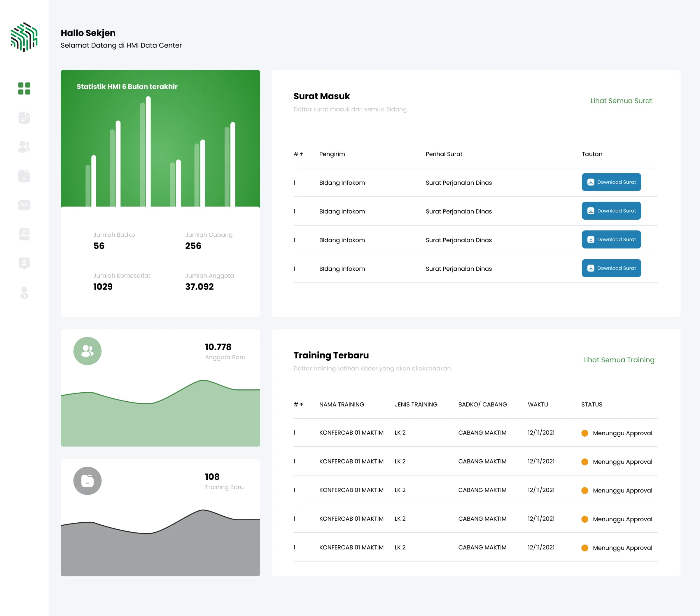Screen dimensions: 700x616
Task: Click Lihat Semua Training link
Action: (619, 360)
